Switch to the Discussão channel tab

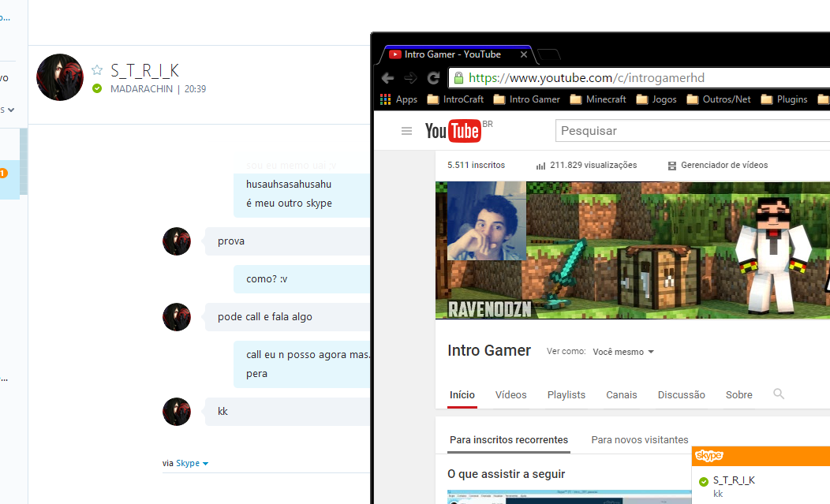coord(681,395)
